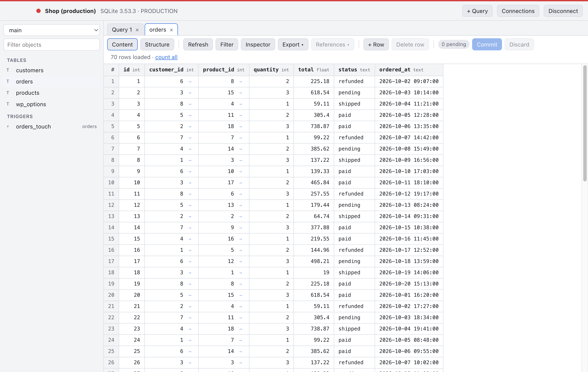Click the Refresh button
This screenshot has width=588, height=372.
pyautogui.click(x=198, y=45)
